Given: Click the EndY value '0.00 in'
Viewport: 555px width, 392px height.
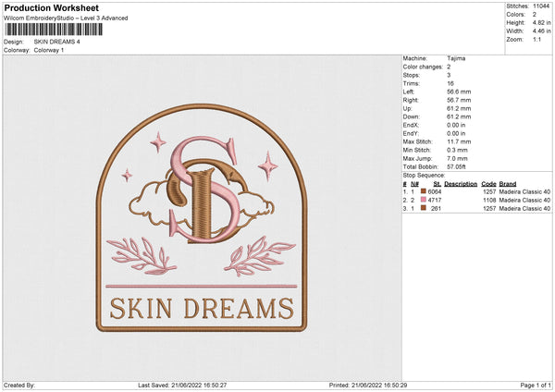Looking at the screenshot, I should [x=456, y=134].
